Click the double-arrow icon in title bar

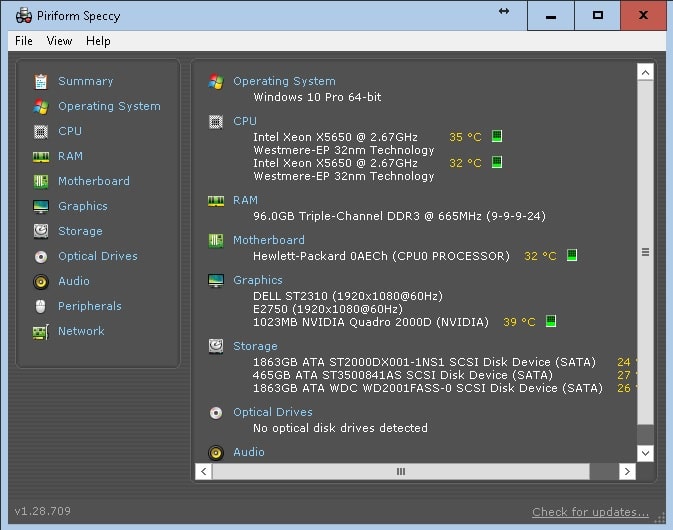pyautogui.click(x=504, y=11)
